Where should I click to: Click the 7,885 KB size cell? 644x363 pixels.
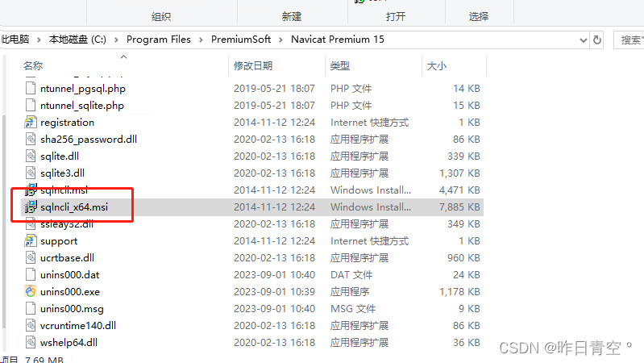tap(459, 207)
